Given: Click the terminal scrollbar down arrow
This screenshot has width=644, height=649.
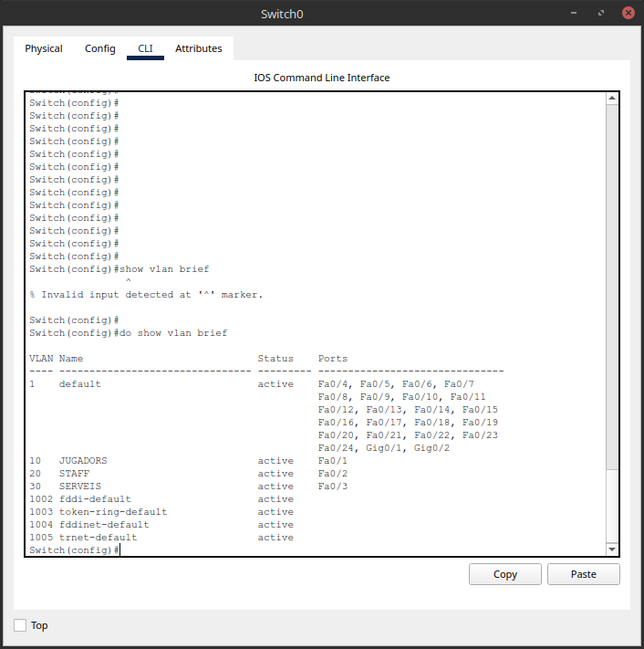Looking at the screenshot, I should coord(612,550).
